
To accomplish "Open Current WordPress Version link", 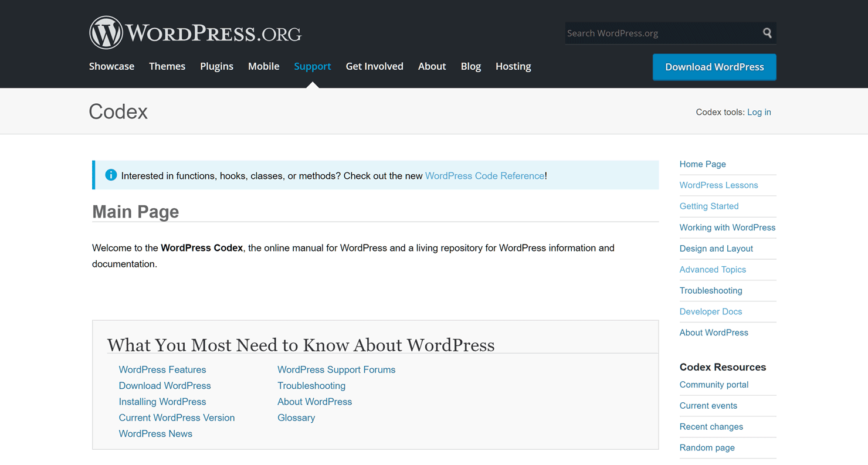I will tap(177, 418).
